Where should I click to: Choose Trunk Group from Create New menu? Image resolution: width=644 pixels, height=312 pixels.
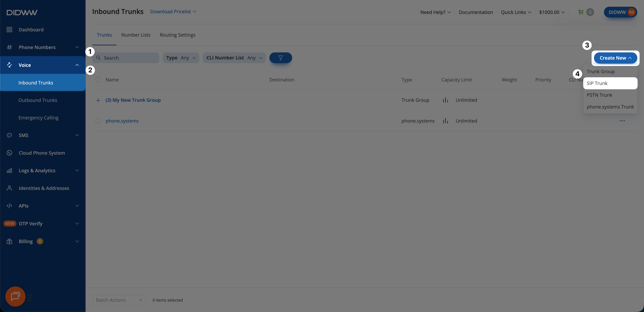pyautogui.click(x=610, y=71)
